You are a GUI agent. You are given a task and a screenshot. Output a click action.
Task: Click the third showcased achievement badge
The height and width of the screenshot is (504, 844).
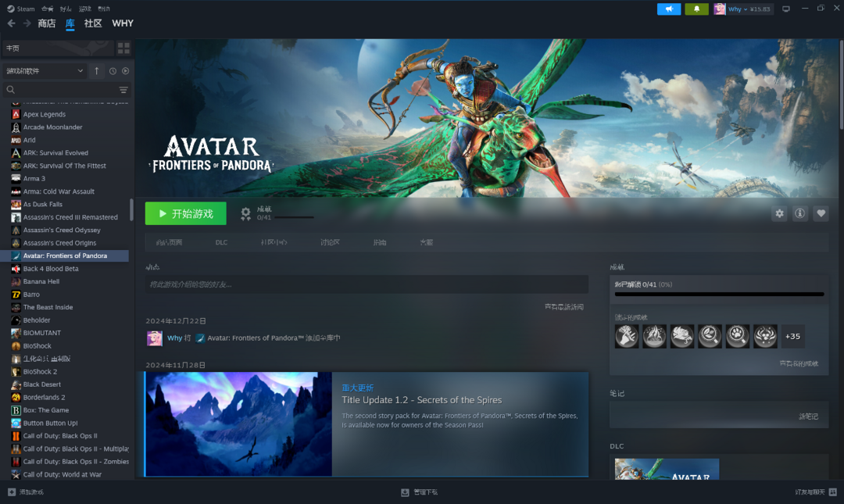pyautogui.click(x=682, y=337)
